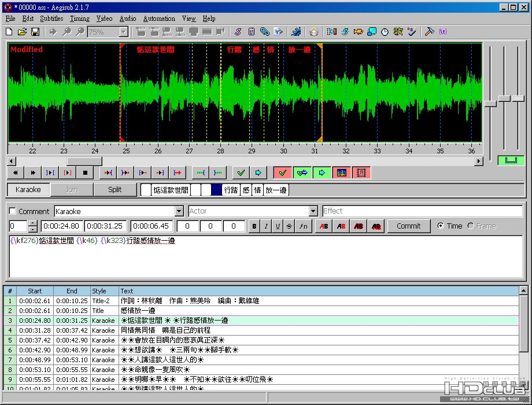Image resolution: width=532 pixels, height=405 pixels.
Task: Pick the secondary color AB button
Action: pyautogui.click(x=341, y=226)
